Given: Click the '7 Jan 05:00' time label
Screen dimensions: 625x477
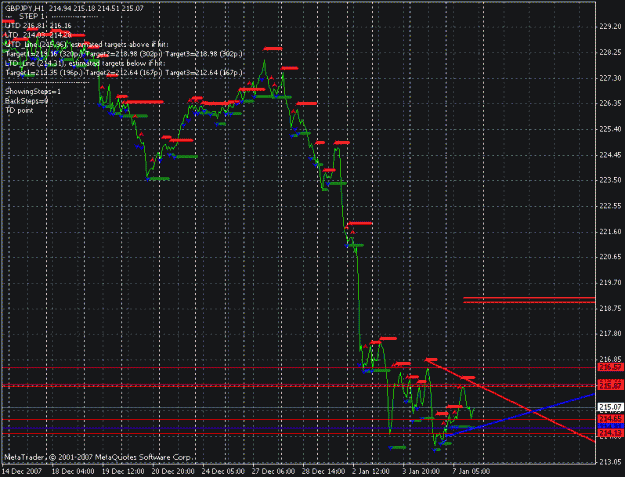Looking at the screenshot, I should pyautogui.click(x=471, y=471).
